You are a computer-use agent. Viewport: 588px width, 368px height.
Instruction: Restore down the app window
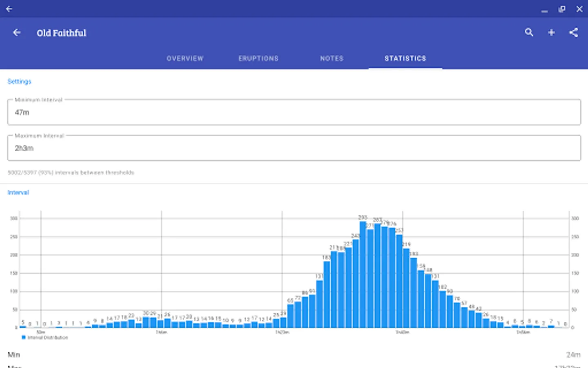[x=562, y=9]
